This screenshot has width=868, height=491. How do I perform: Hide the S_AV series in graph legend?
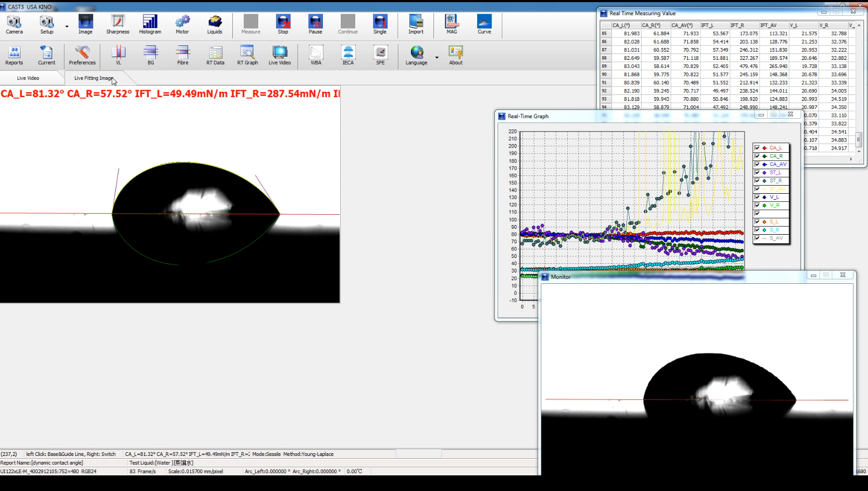coord(757,238)
